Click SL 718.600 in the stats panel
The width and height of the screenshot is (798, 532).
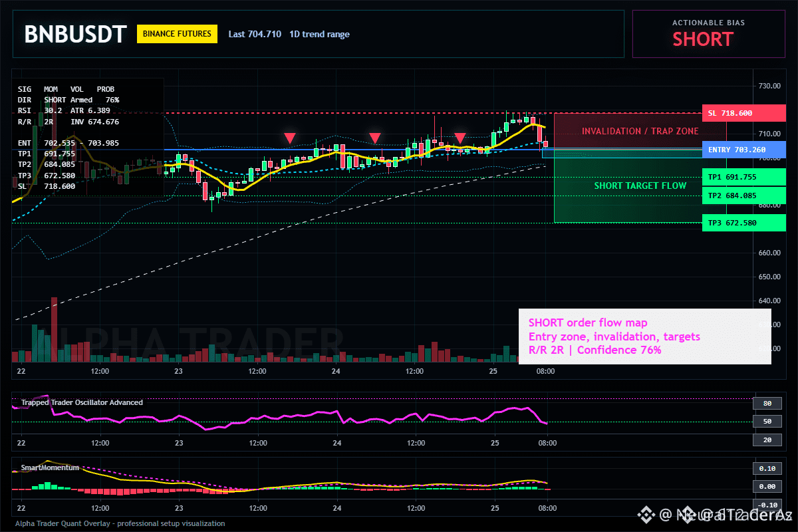point(47,186)
